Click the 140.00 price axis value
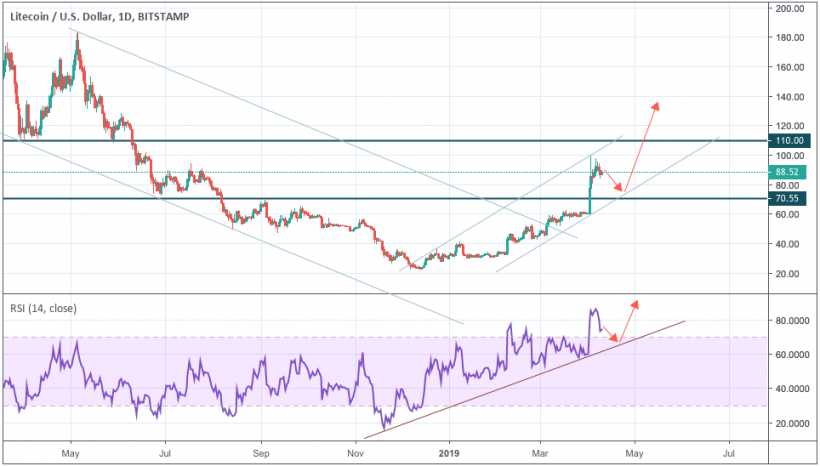The width and height of the screenshot is (820, 466). pos(790,97)
